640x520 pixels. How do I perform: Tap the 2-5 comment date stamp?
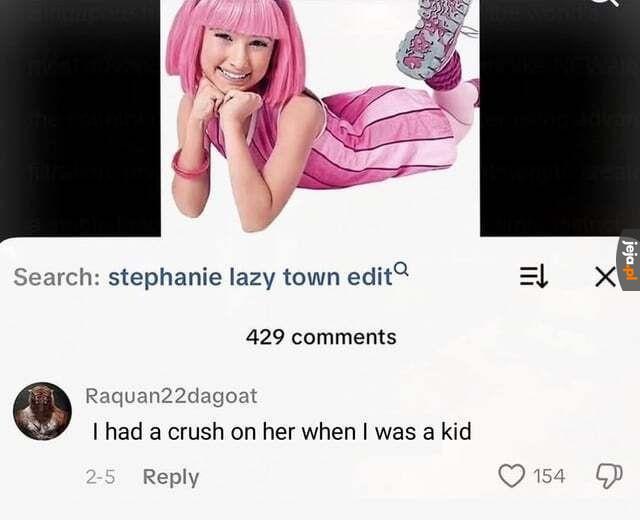[x=100, y=477]
